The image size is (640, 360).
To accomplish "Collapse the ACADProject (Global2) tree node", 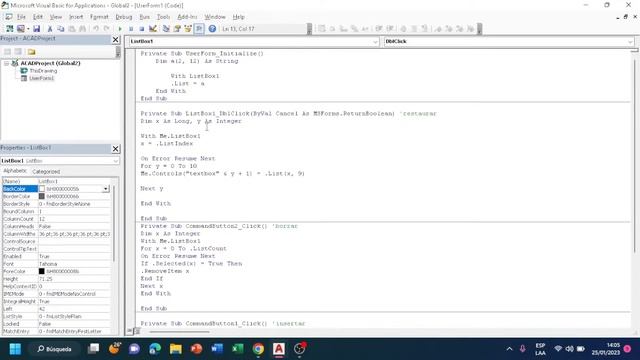I will (7, 63).
